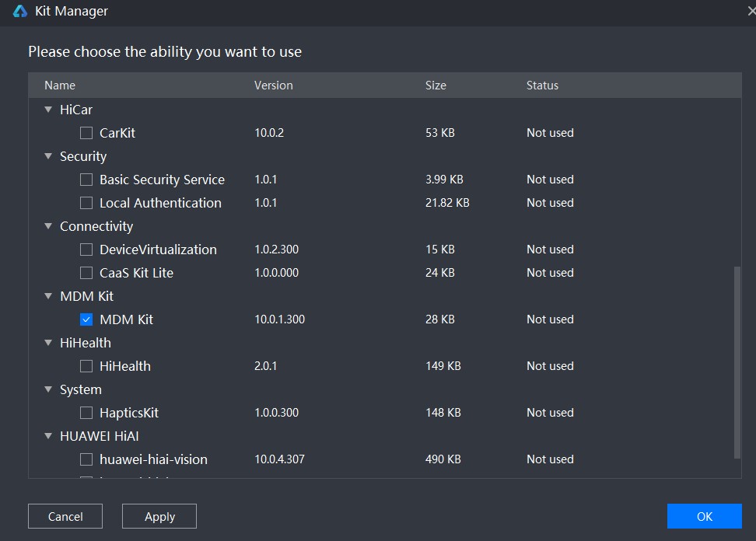Click version 10.0.4.307 of huawei-hiai-vision
Screen dimensions: 756x541
[280, 459]
